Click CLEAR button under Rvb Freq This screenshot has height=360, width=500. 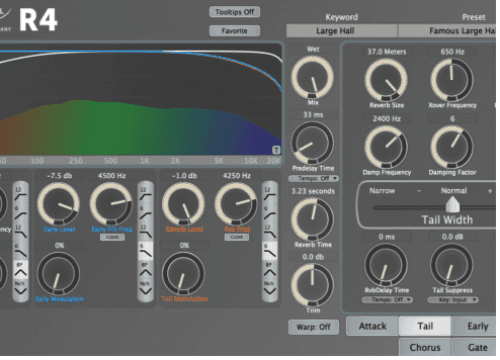point(237,237)
